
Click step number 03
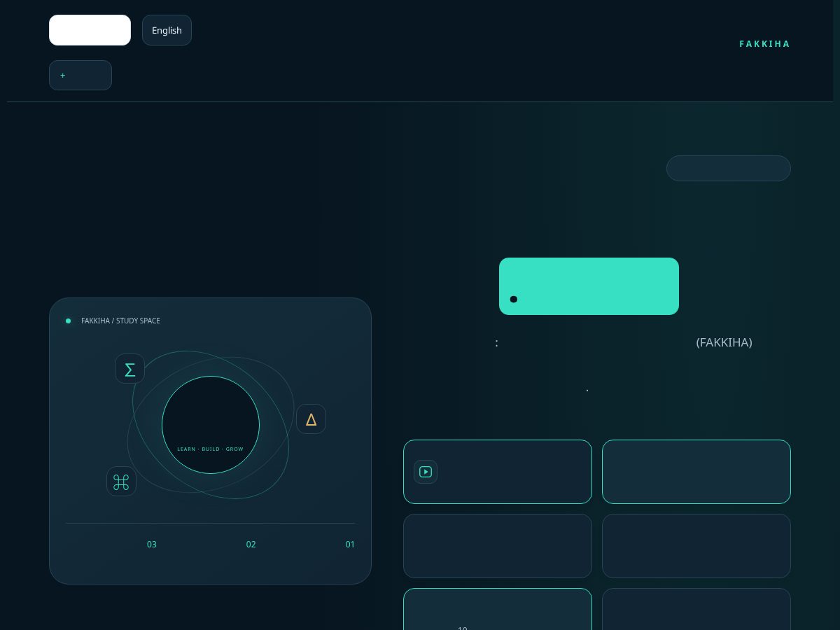(151, 545)
